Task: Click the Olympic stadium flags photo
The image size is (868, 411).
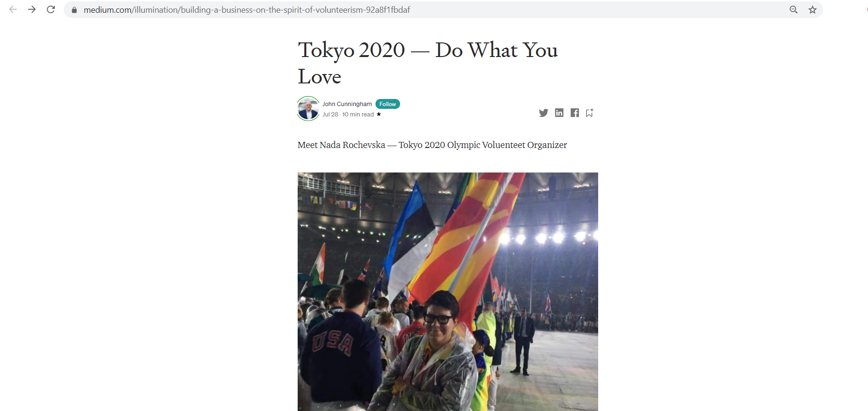Action: [448, 291]
